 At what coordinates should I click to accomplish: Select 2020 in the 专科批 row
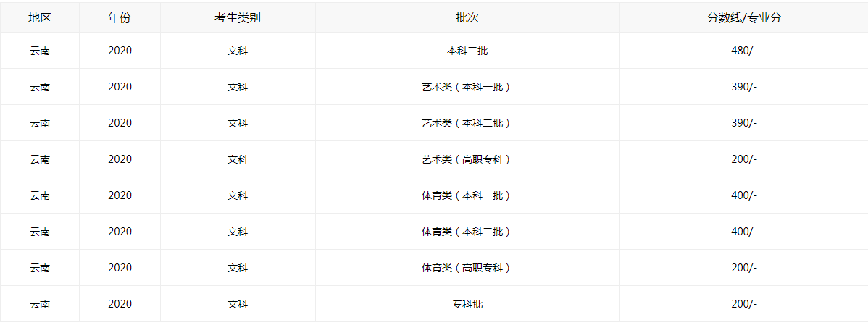point(120,304)
